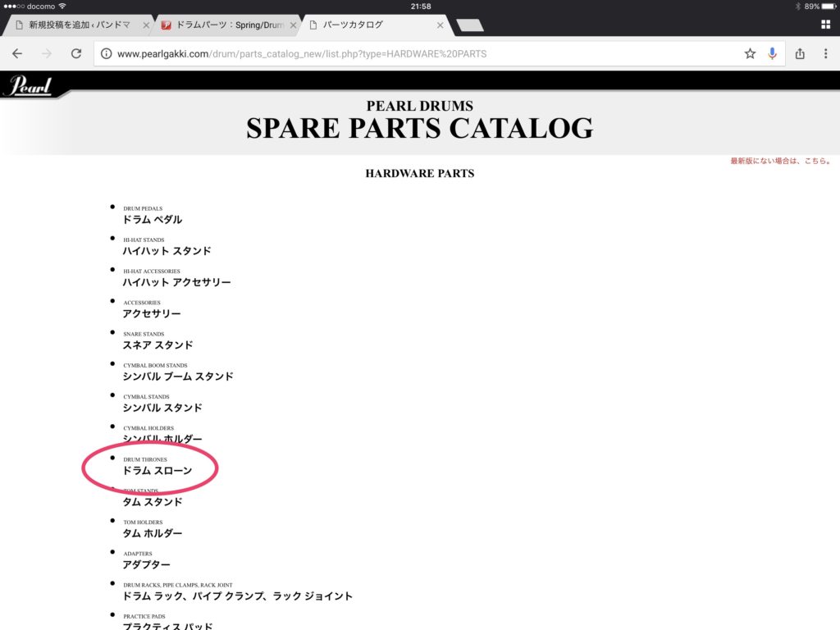Image resolution: width=840 pixels, height=630 pixels.
Task: Open the タム ホルダー link
Action: 153,533
